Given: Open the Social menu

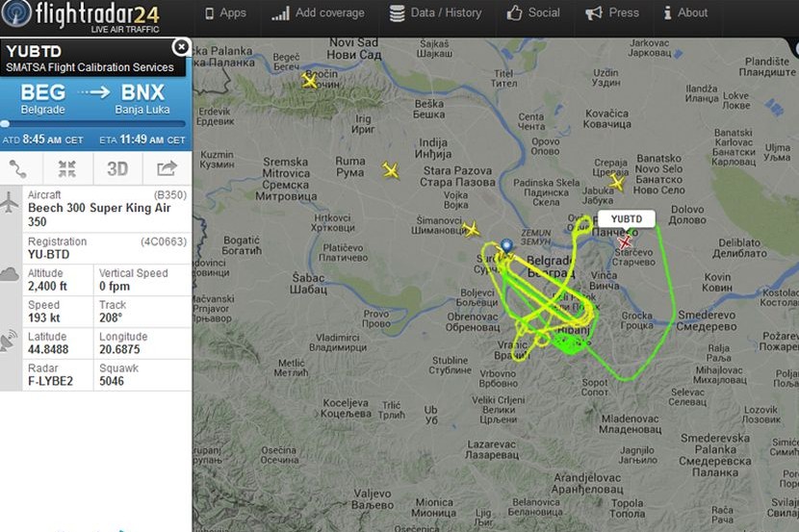Looking at the screenshot, I should pyautogui.click(x=533, y=13).
